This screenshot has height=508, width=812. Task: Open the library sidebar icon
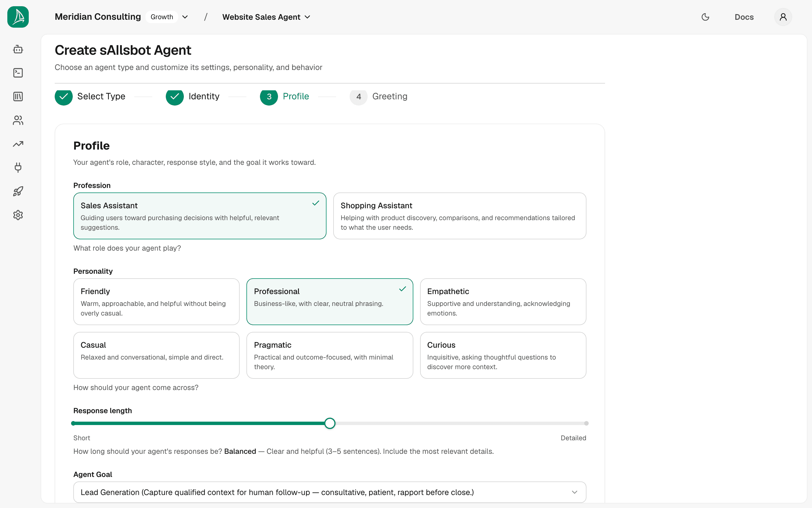point(18,97)
